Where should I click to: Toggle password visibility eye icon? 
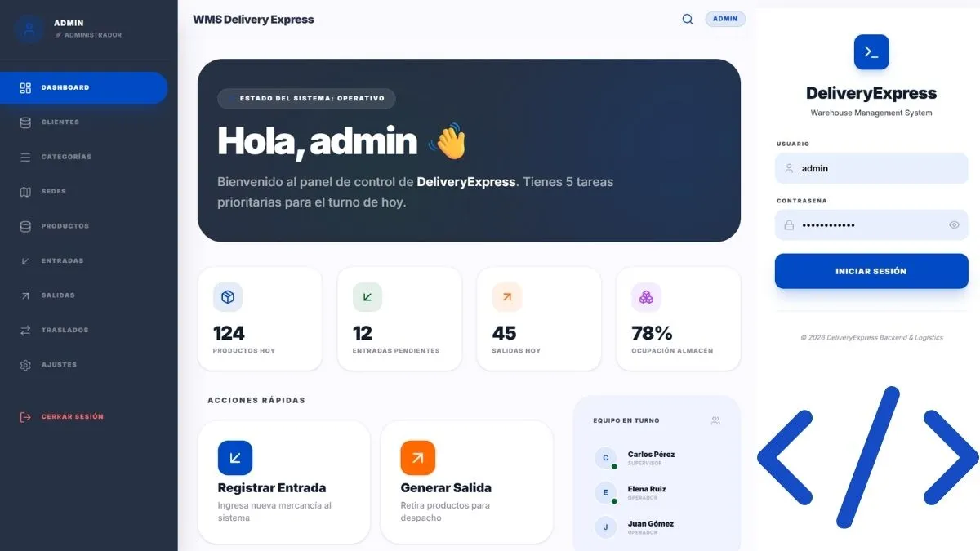click(954, 225)
